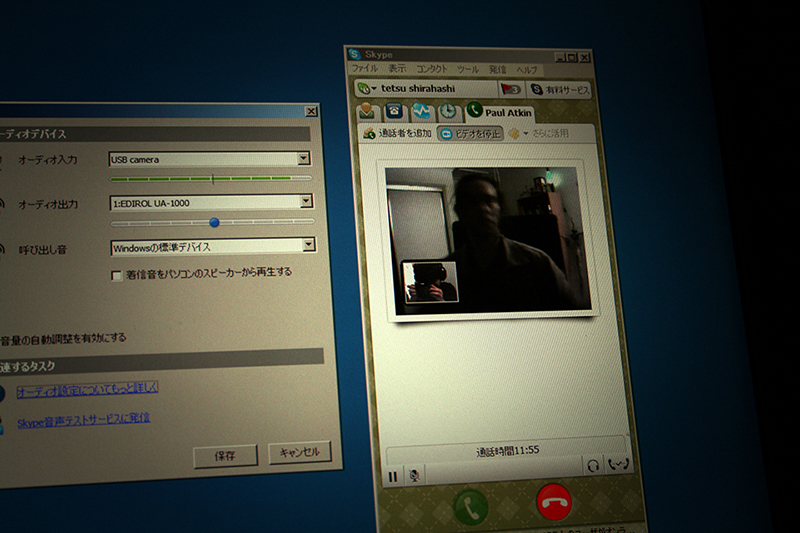The width and height of the screenshot is (800, 533).
Task: Open the 発信 menu
Action: click(x=497, y=69)
